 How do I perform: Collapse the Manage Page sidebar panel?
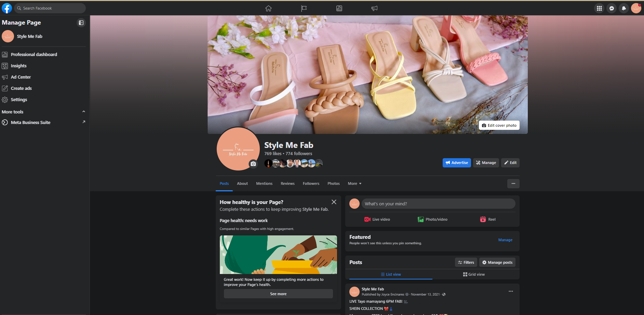tap(81, 23)
